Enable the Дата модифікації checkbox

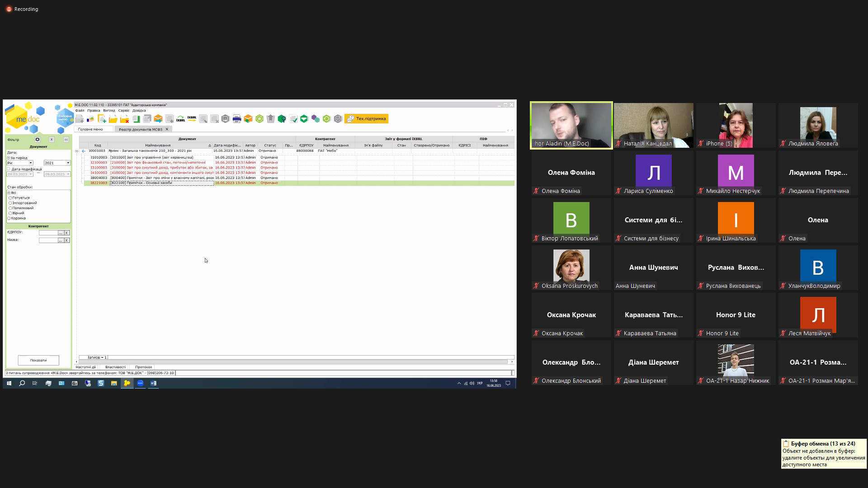coord(9,169)
